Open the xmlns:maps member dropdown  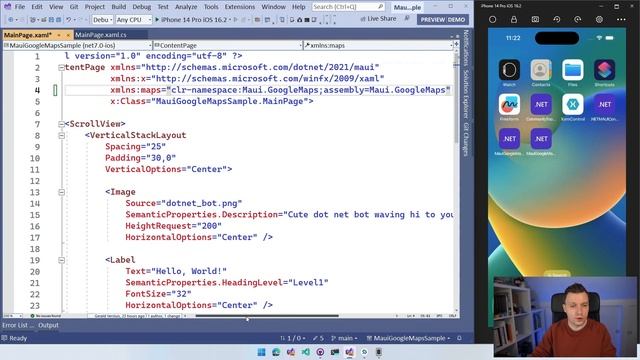[x=378, y=45]
